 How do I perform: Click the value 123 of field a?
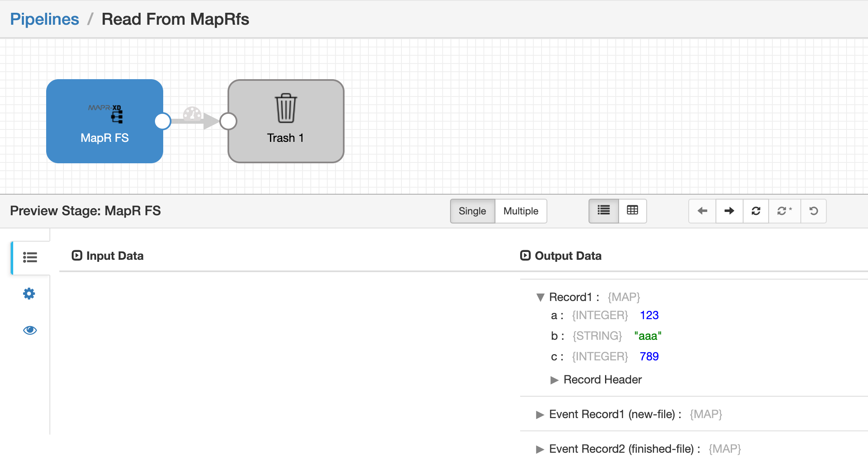coord(649,315)
